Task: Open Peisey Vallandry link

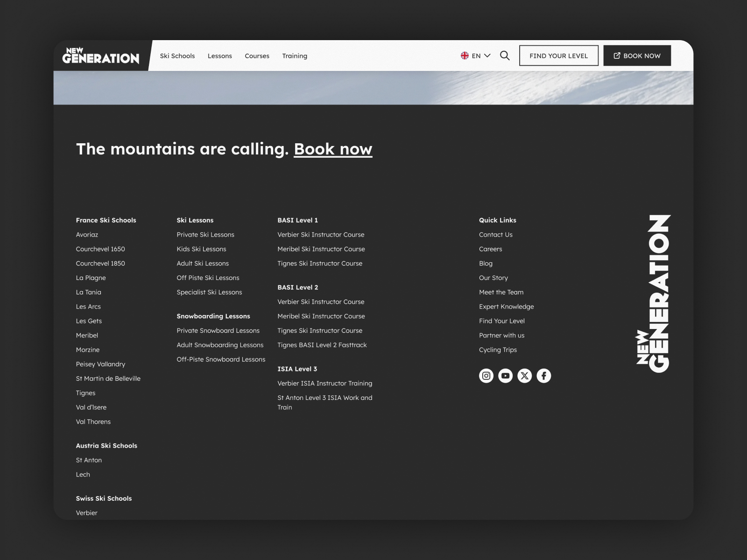Action: (x=100, y=364)
